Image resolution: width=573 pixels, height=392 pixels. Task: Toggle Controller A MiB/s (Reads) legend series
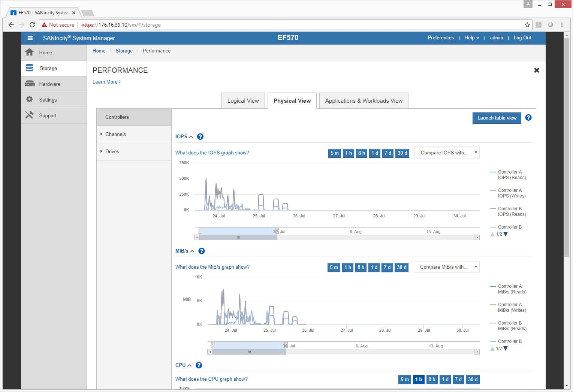508,289
